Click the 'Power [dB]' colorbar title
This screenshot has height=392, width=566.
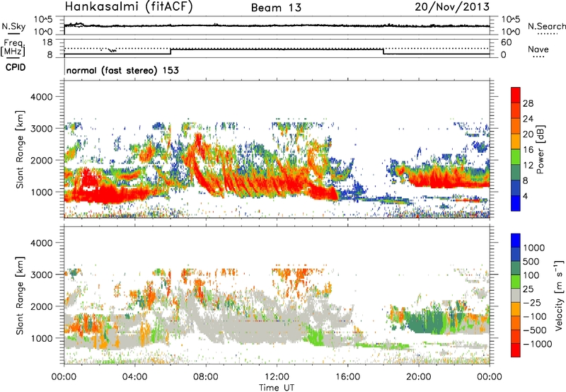click(x=540, y=149)
